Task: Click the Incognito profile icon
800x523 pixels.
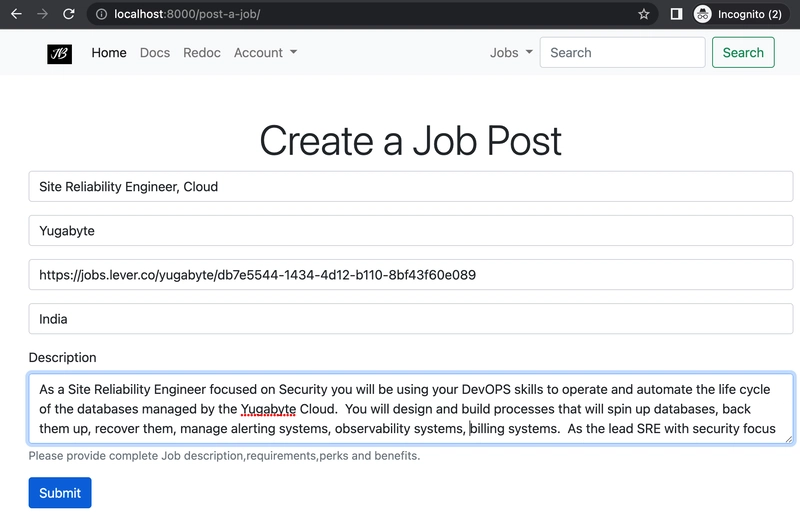Action: [x=703, y=15]
